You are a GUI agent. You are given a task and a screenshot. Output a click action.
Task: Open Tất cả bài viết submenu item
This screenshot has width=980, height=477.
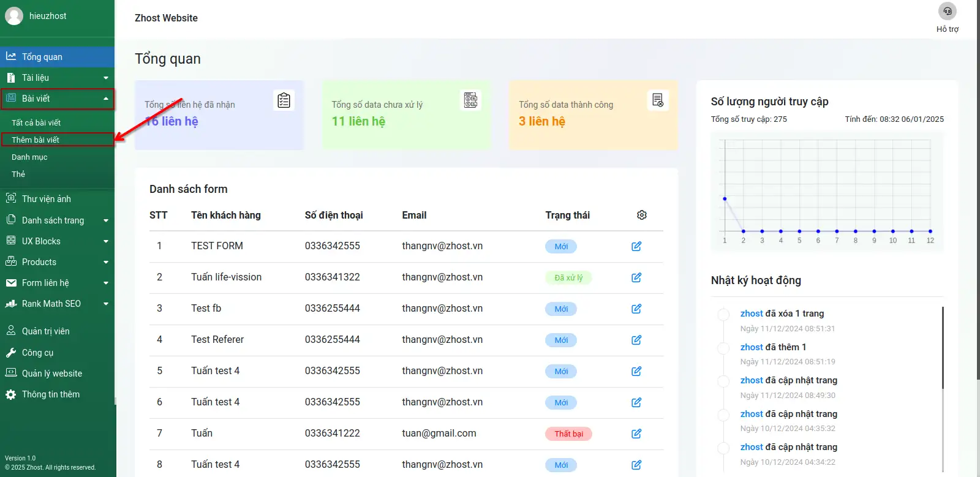tap(36, 122)
